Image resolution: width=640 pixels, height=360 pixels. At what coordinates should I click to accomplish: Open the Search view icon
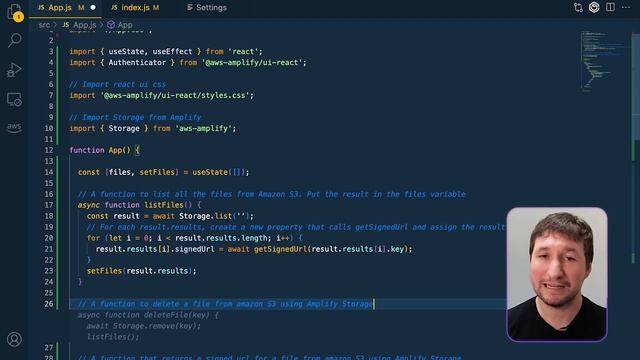[x=15, y=40]
